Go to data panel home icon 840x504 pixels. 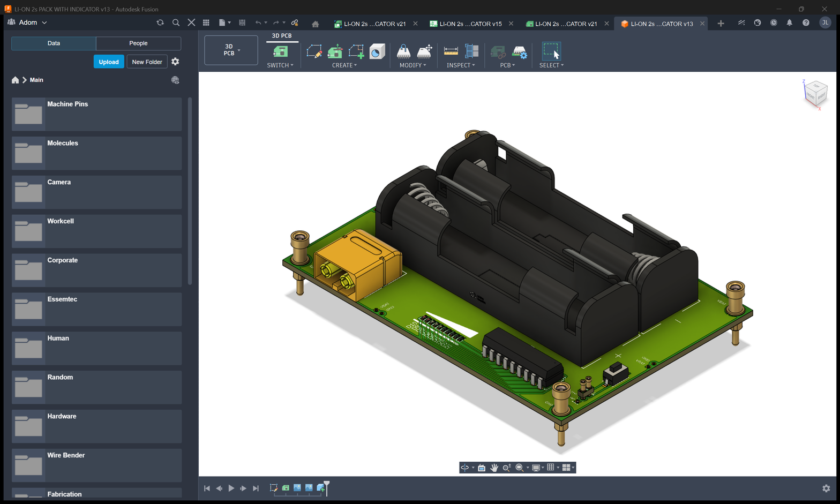click(15, 80)
